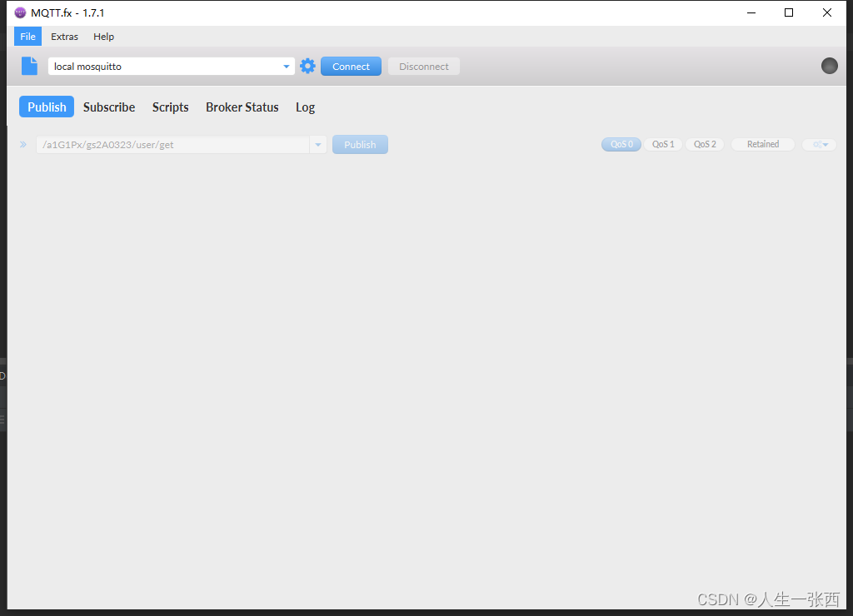
Task: Switch to the Publish tab
Action: click(47, 107)
